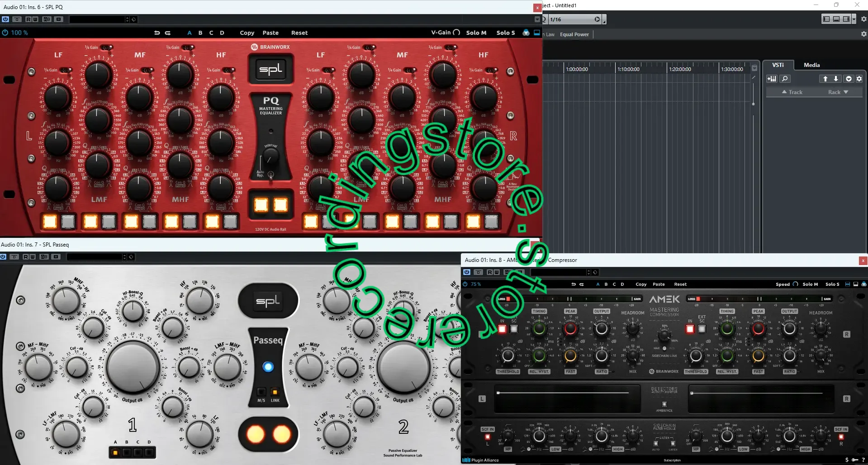Toggle SPL PQ plugin power icon beside 100 %
Screen dimensions: 868x465
click(x=5, y=33)
